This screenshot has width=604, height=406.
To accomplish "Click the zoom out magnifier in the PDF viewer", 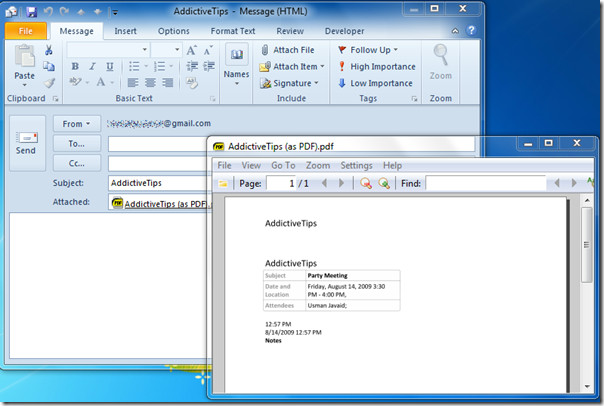I will (x=366, y=183).
